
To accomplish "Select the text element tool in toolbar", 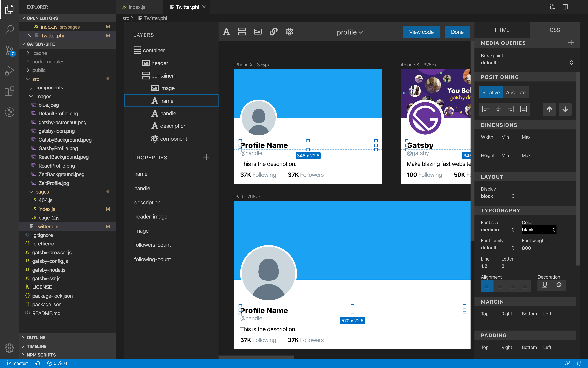I will 226,32.
